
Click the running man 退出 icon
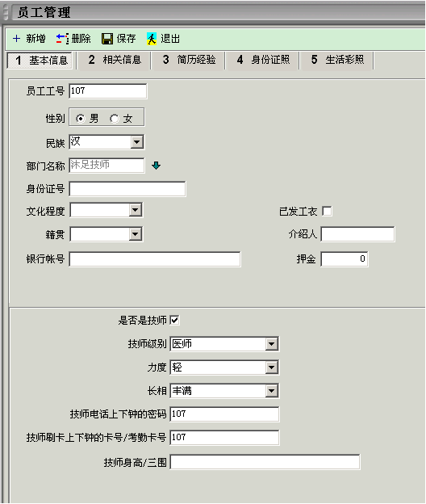152,39
